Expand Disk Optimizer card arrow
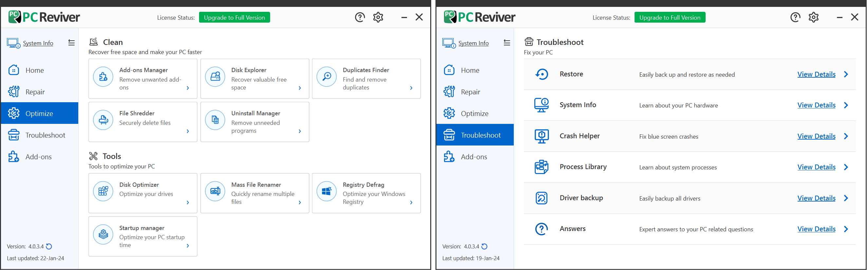The height and width of the screenshot is (270, 868). coord(188,202)
